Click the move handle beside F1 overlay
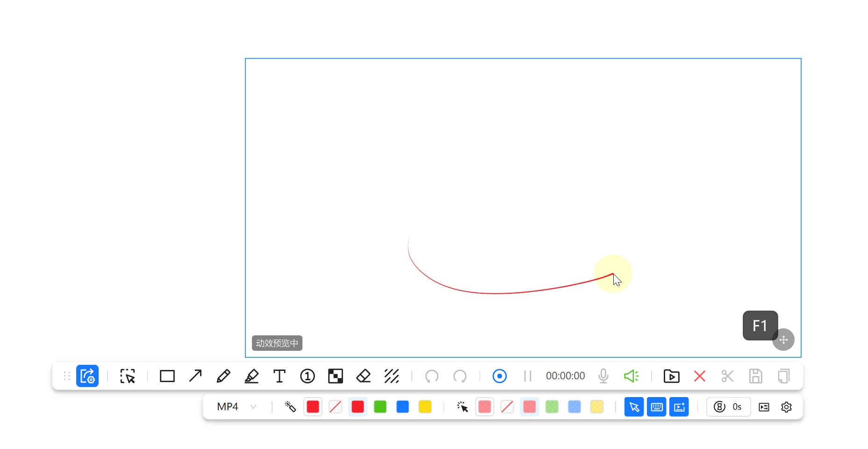868x449 pixels. click(x=783, y=340)
